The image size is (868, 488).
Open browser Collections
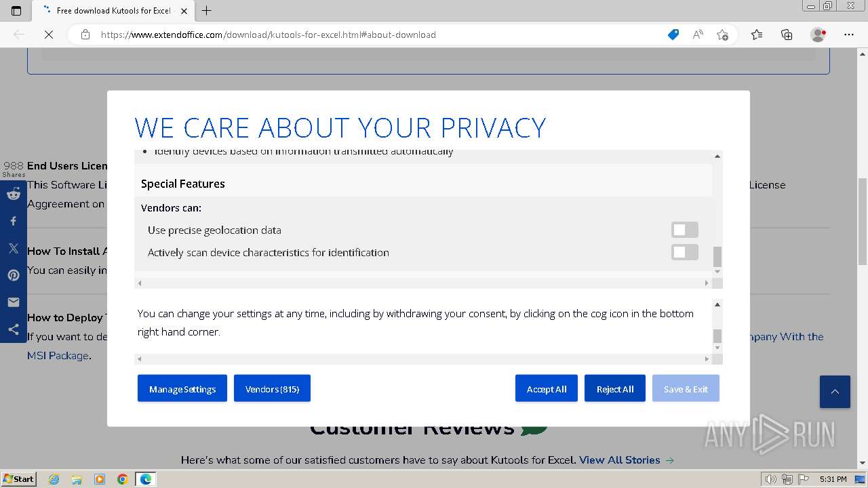pos(787,35)
